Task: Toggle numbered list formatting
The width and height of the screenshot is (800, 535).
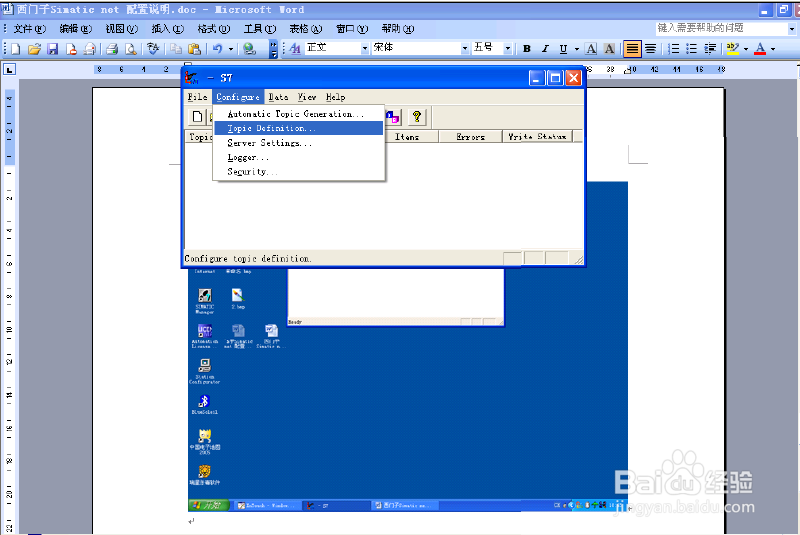Action: [674, 49]
